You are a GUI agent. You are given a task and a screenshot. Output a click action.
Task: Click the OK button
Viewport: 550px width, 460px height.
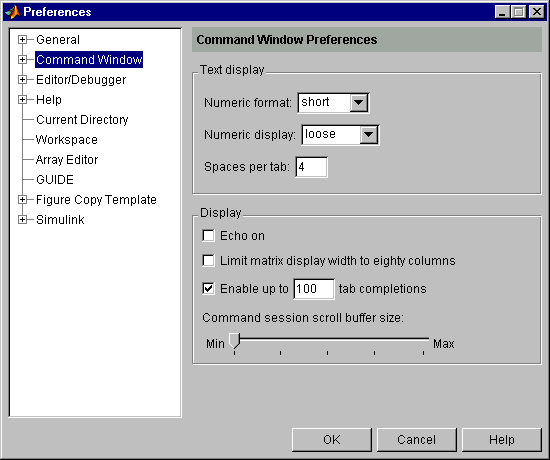(332, 440)
